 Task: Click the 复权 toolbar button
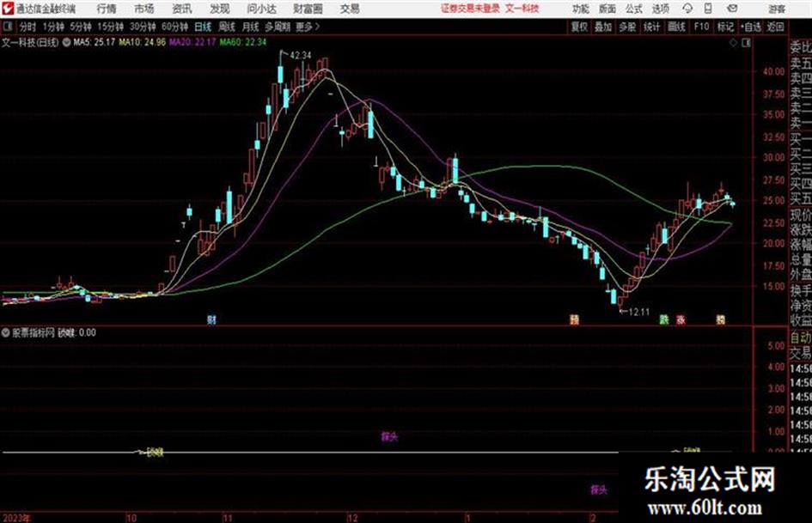[579, 27]
